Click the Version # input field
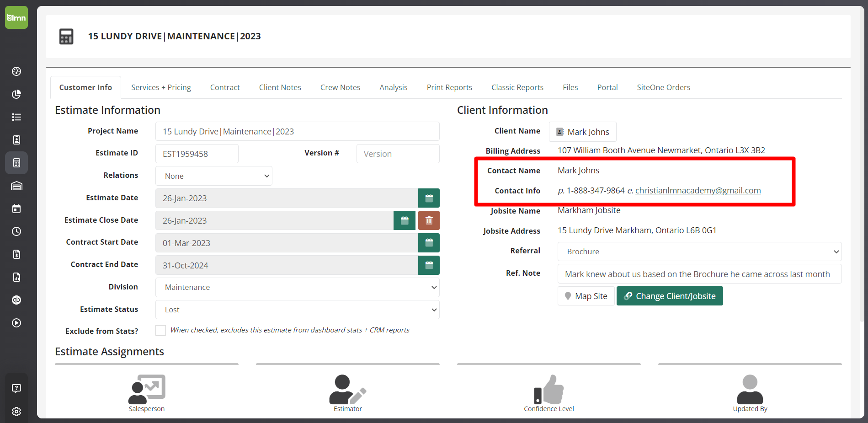868x423 pixels. point(398,154)
